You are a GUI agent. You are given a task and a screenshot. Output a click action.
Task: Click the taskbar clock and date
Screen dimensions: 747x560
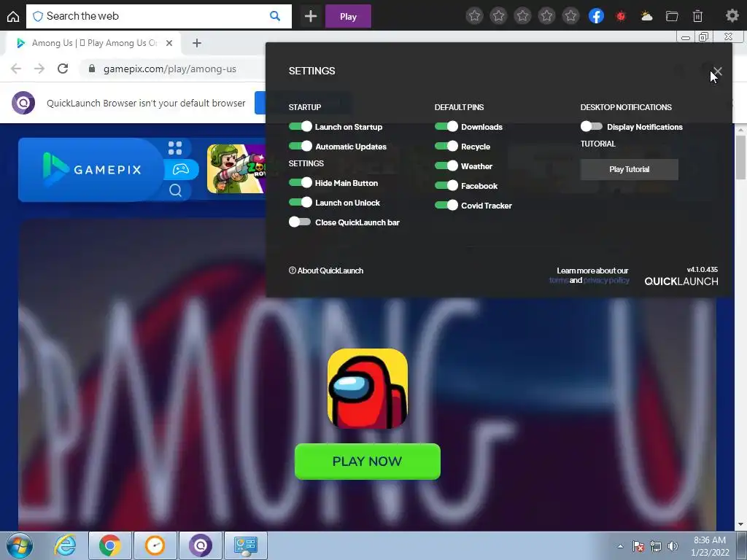tap(710, 546)
